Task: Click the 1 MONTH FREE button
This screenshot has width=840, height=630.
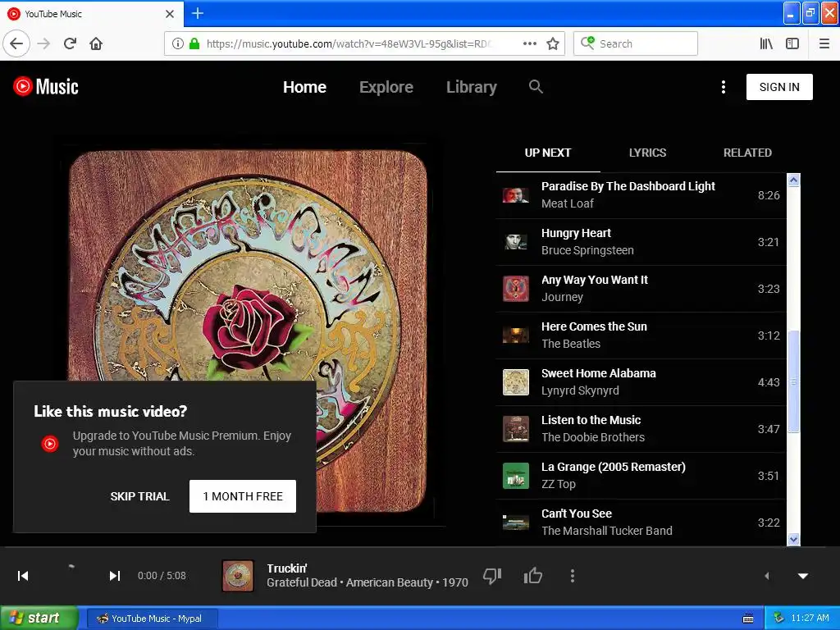Action: [243, 496]
